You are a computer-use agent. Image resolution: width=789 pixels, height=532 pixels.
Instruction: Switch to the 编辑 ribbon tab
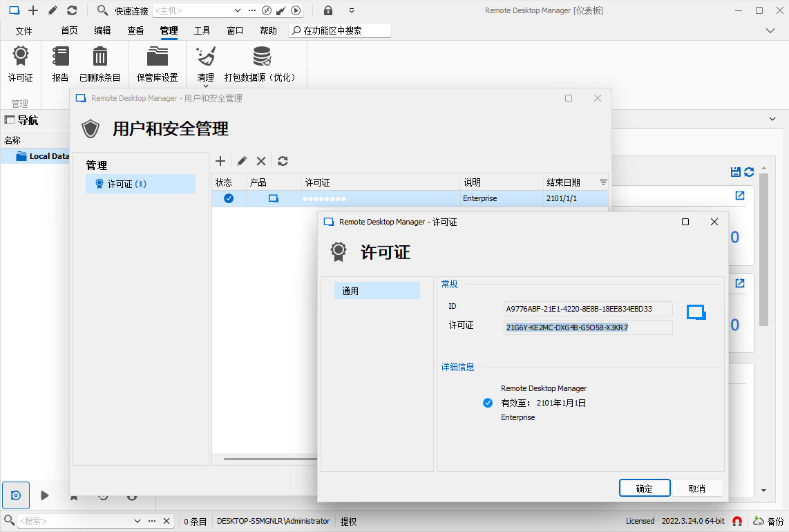coord(102,30)
